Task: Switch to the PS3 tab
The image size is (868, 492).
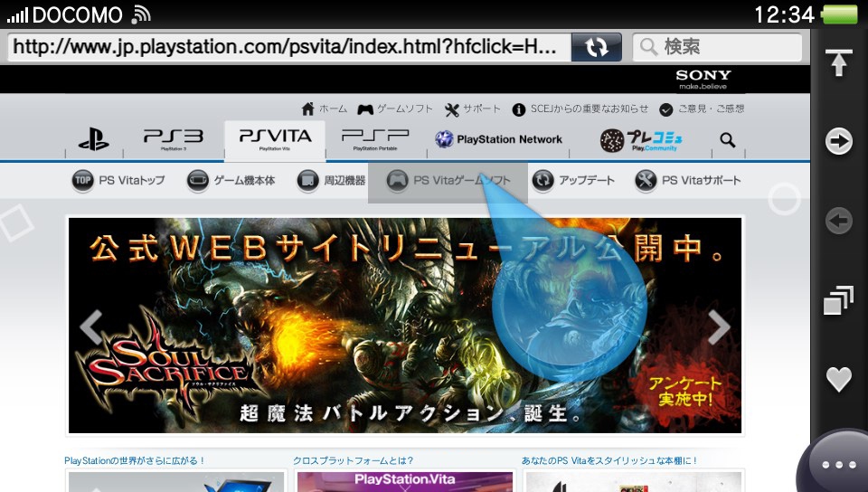Action: click(x=173, y=139)
